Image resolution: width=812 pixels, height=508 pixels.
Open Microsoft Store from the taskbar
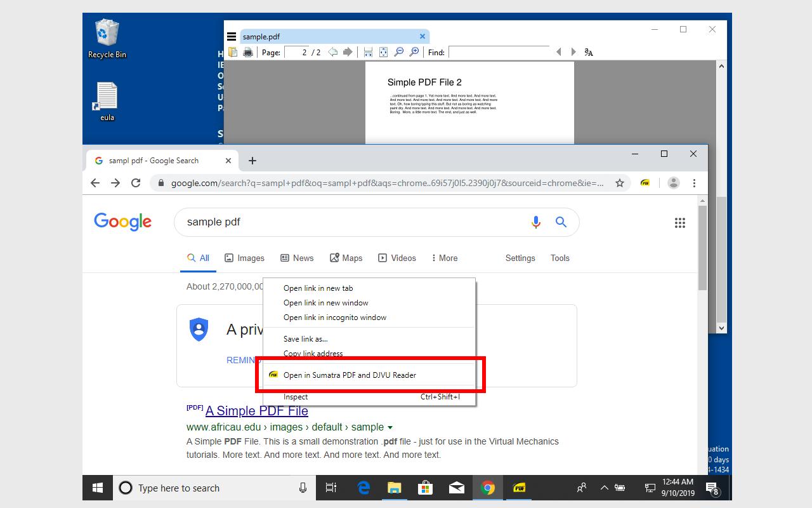click(x=425, y=488)
